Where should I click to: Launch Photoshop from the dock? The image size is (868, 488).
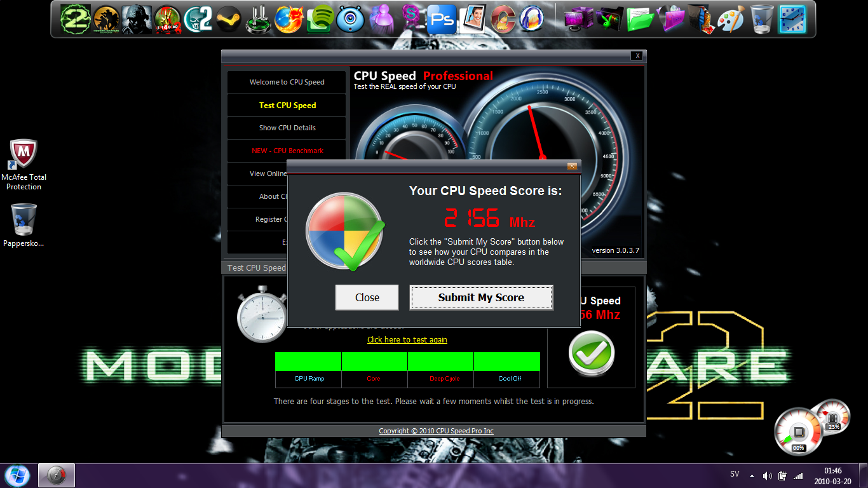[x=441, y=20]
